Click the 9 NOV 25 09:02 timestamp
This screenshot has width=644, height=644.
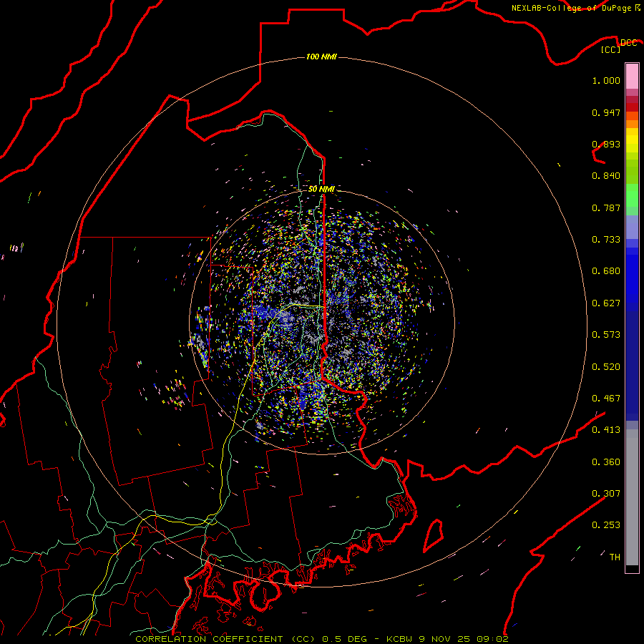click(464, 639)
